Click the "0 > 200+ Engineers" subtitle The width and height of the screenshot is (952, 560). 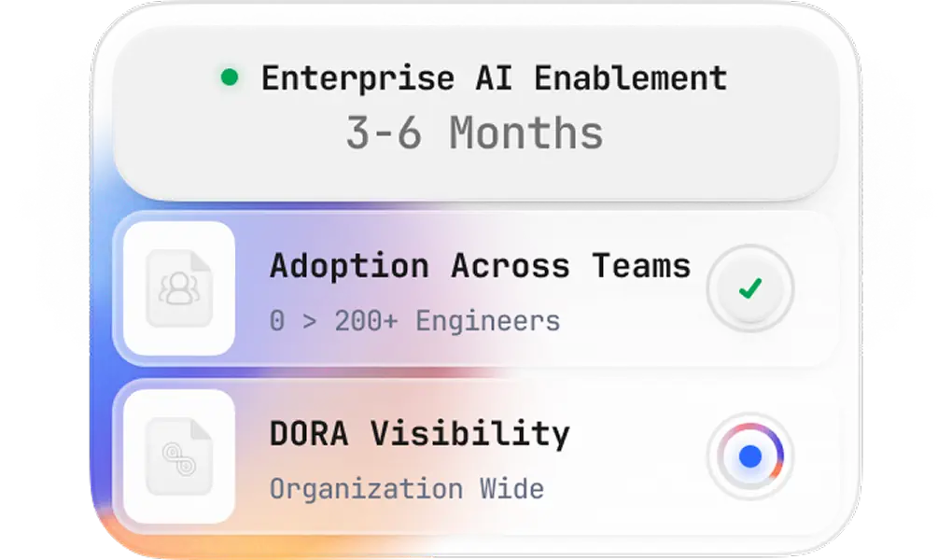pos(414,322)
